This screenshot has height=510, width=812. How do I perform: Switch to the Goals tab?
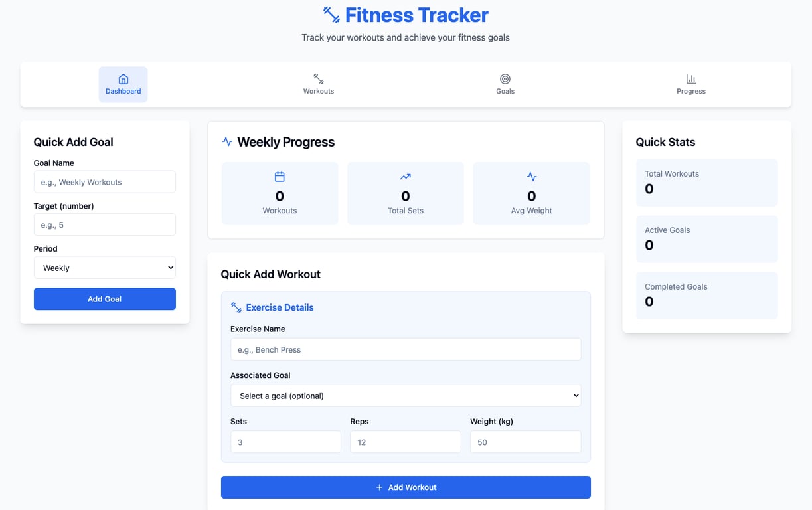[505, 84]
